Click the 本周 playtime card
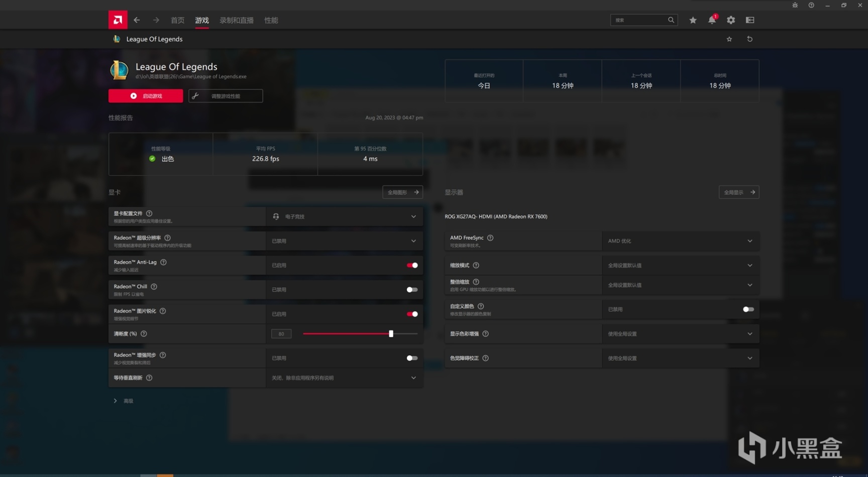Screen dimensions: 868x477 pyautogui.click(x=563, y=81)
